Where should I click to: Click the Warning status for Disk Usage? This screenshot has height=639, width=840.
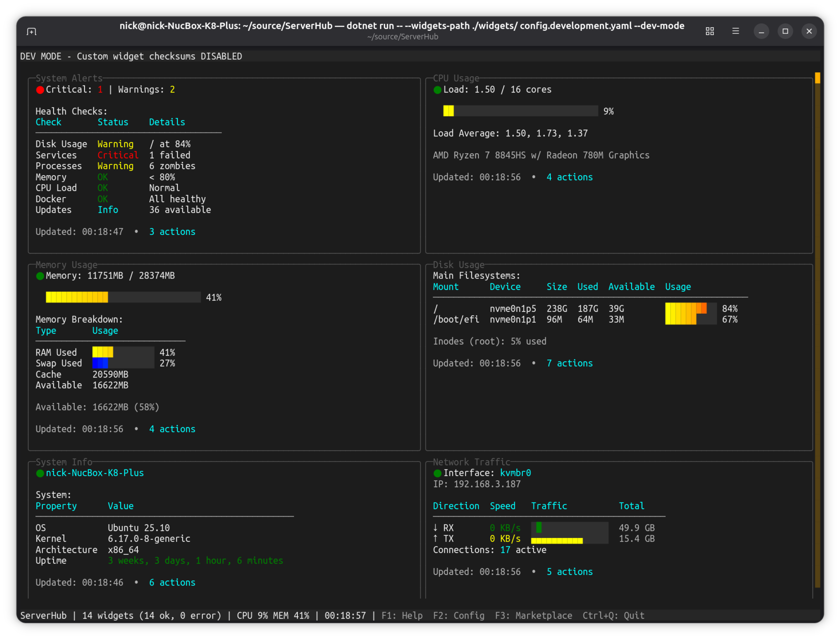tap(115, 144)
